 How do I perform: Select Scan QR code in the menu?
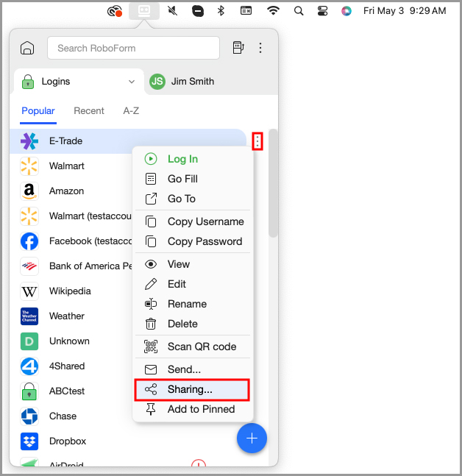click(x=193, y=347)
